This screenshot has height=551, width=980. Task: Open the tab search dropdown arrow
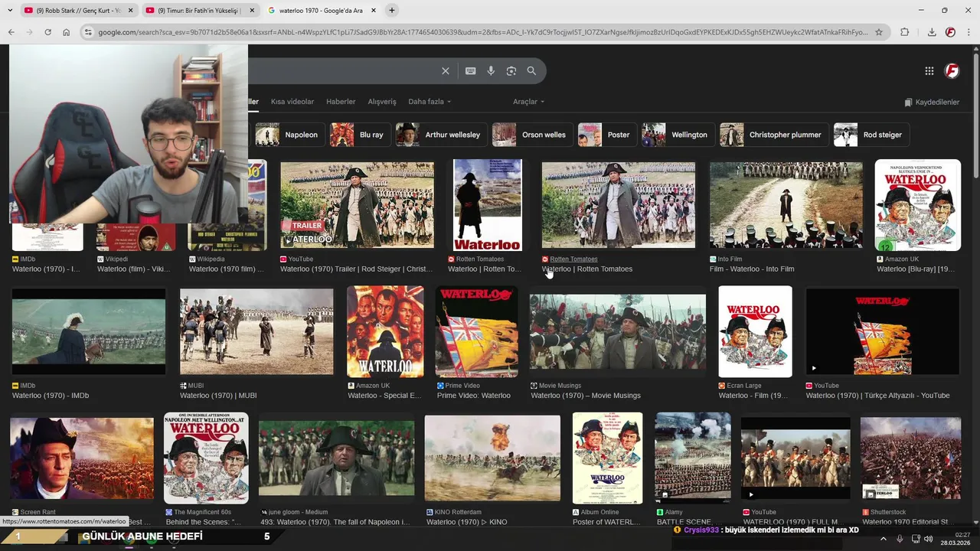(x=10, y=11)
